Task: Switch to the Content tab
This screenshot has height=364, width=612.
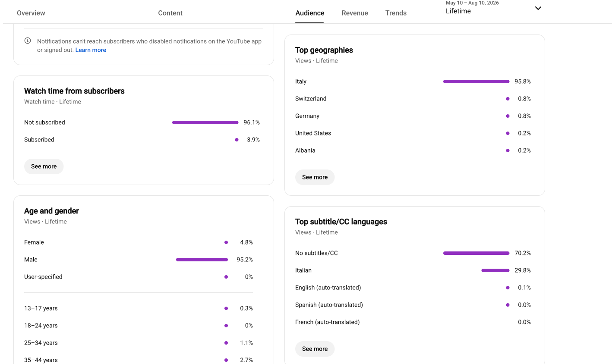Action: [x=170, y=13]
